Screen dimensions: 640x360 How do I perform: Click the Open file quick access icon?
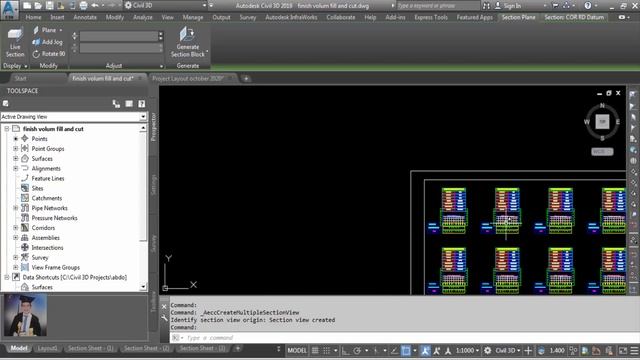(x=38, y=6)
